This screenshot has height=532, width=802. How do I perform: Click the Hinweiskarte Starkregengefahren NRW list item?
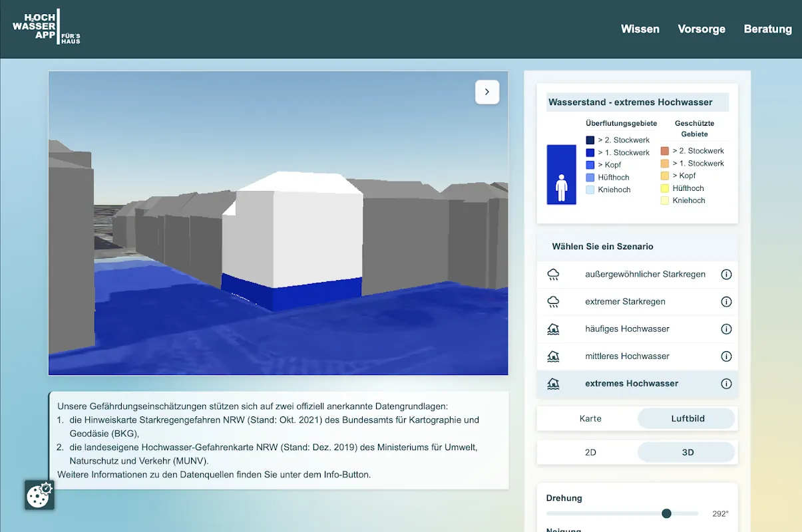coord(274,426)
